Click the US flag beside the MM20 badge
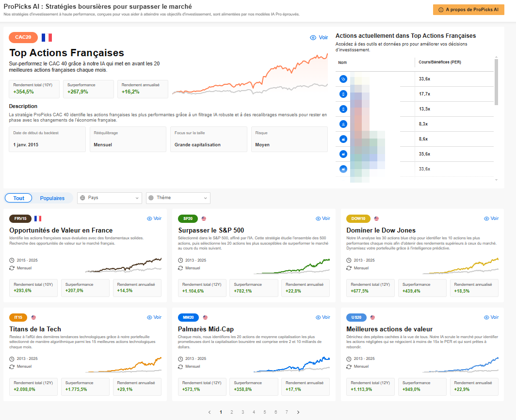Viewport: 516px width, 420px height. point(205,317)
